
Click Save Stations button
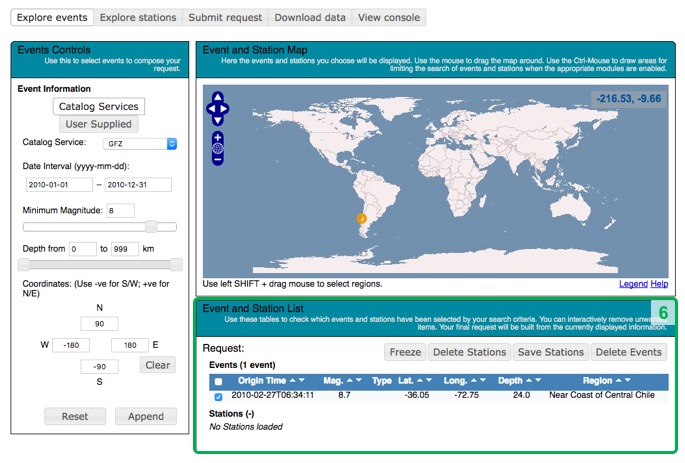click(550, 352)
